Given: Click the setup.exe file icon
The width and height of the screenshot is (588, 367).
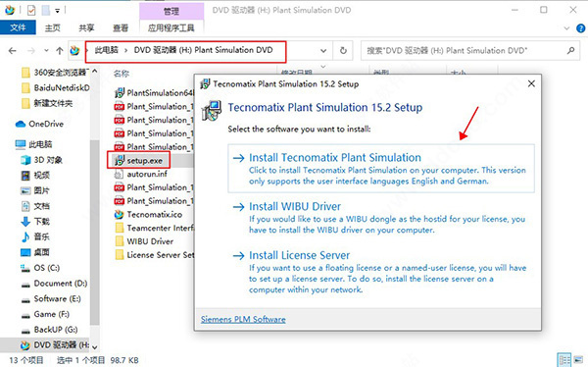Looking at the screenshot, I should tap(120, 160).
